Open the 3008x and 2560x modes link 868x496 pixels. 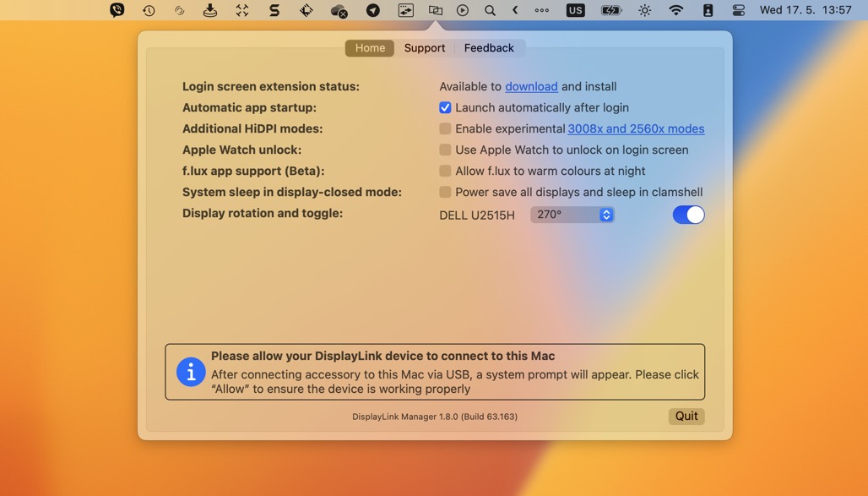[636, 128]
